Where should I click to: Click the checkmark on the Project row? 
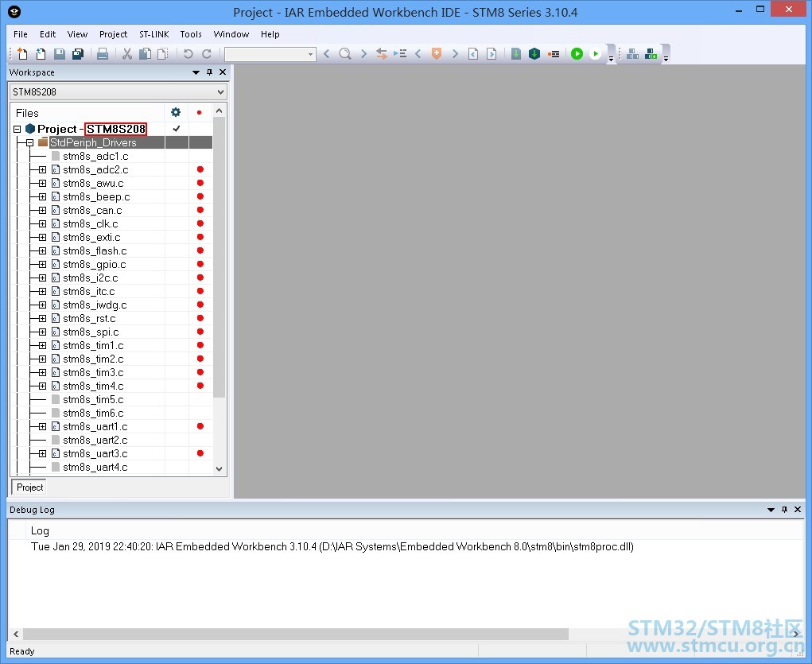(x=176, y=129)
